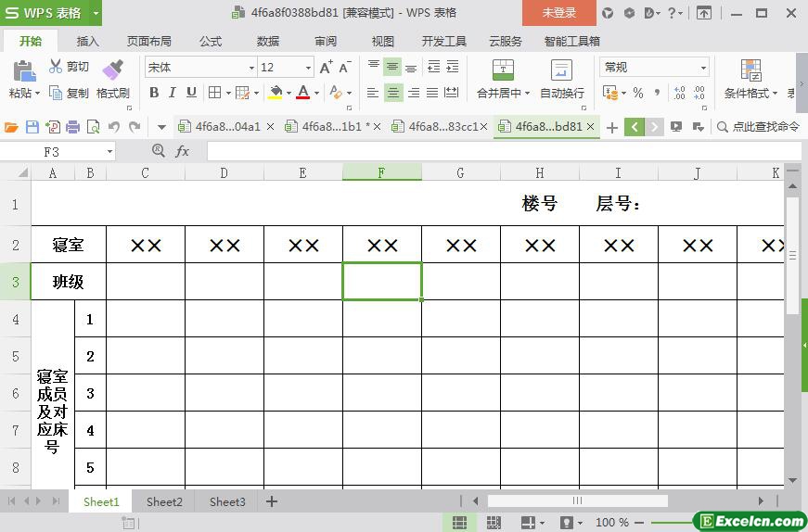Viewport: 808px width, 532px height.
Task: Increase font size with the A+ icon
Action: [x=327, y=67]
